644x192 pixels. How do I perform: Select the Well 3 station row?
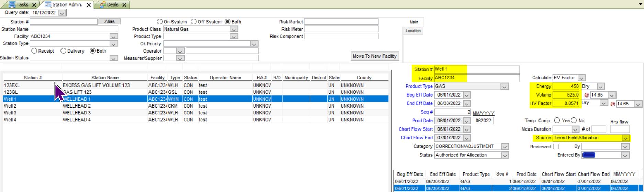10,113
